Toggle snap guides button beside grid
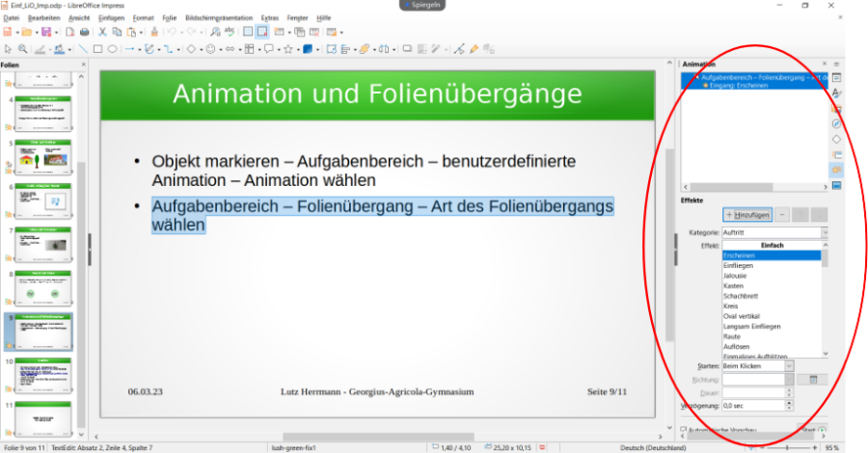 261,32
